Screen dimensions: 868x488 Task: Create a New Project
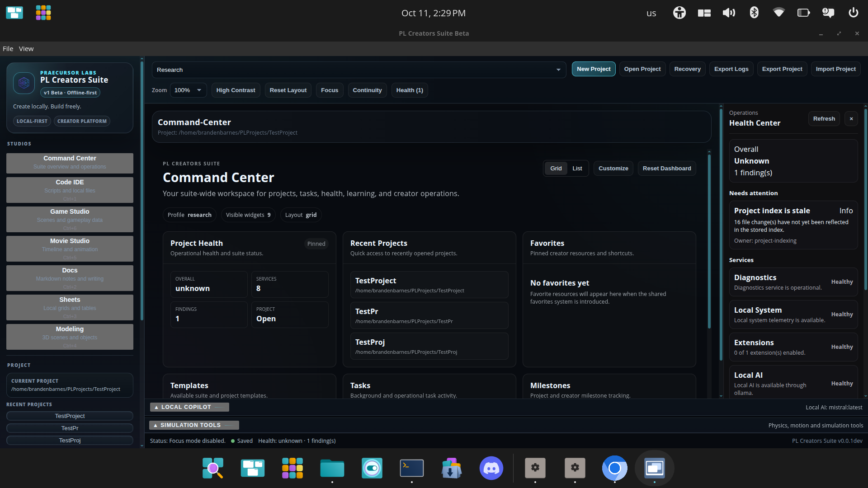[594, 69]
